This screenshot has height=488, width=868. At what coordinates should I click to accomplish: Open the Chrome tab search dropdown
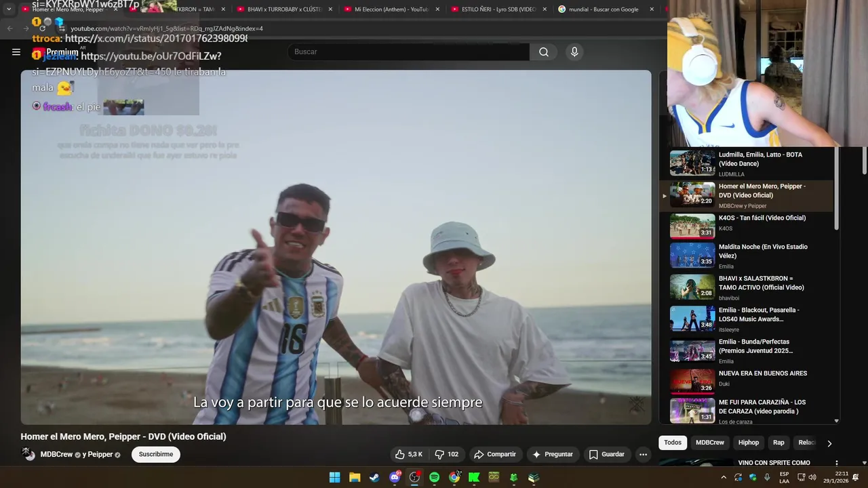click(9, 9)
